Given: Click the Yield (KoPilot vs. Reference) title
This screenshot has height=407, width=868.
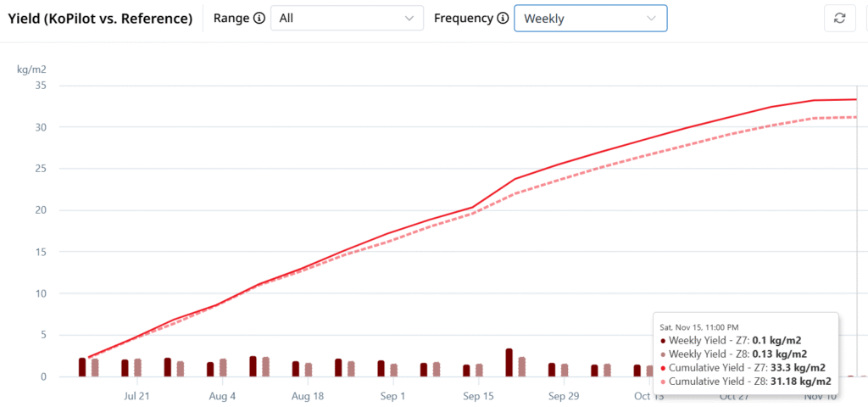Looking at the screenshot, I should [100, 18].
